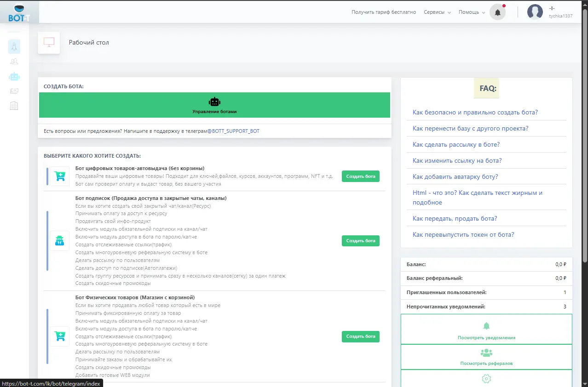Viewport: 588px width, 387px height.
Task: Click the green gear icon below Посмотреть рефералов
Action: click(486, 379)
